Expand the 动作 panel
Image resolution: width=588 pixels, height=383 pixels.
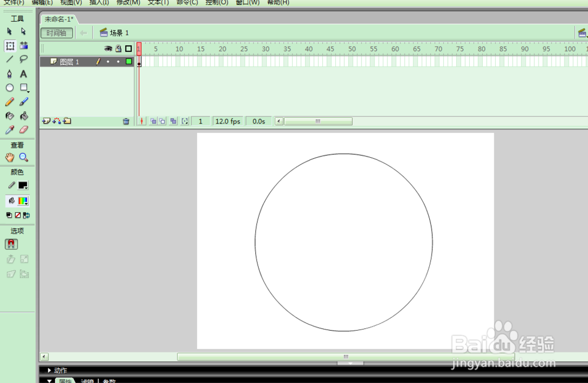(49, 370)
